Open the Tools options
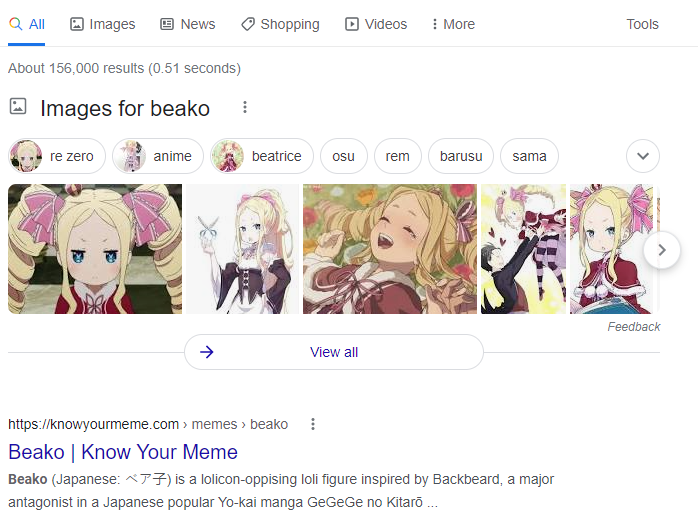Image resolution: width=698 pixels, height=521 pixels. [642, 24]
